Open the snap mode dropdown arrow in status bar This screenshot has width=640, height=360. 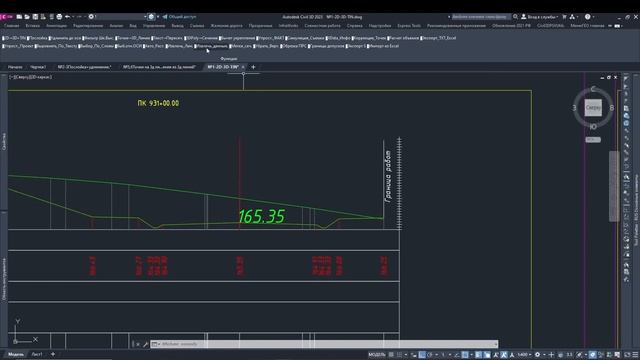406,355
